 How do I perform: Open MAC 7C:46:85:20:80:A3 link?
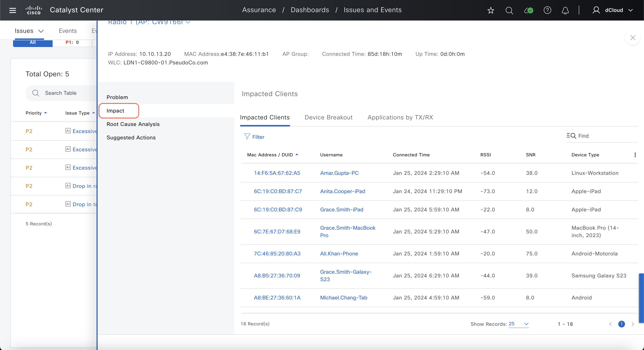[x=277, y=254]
